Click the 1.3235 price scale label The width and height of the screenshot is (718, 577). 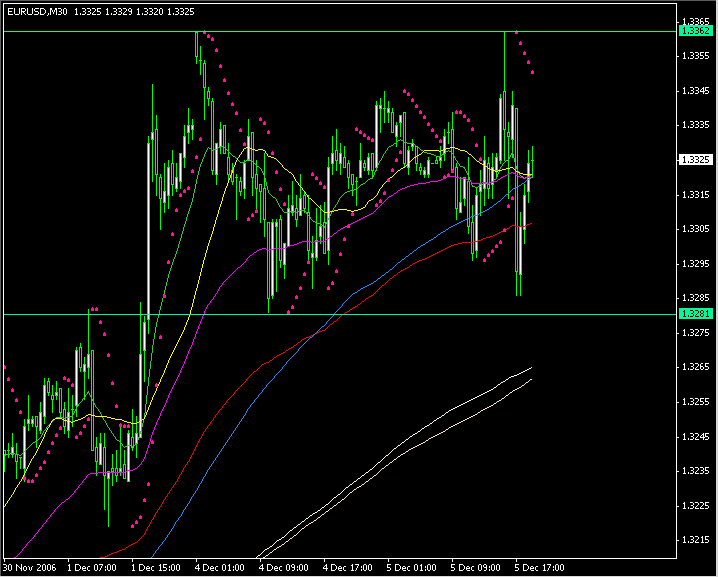tap(696, 471)
